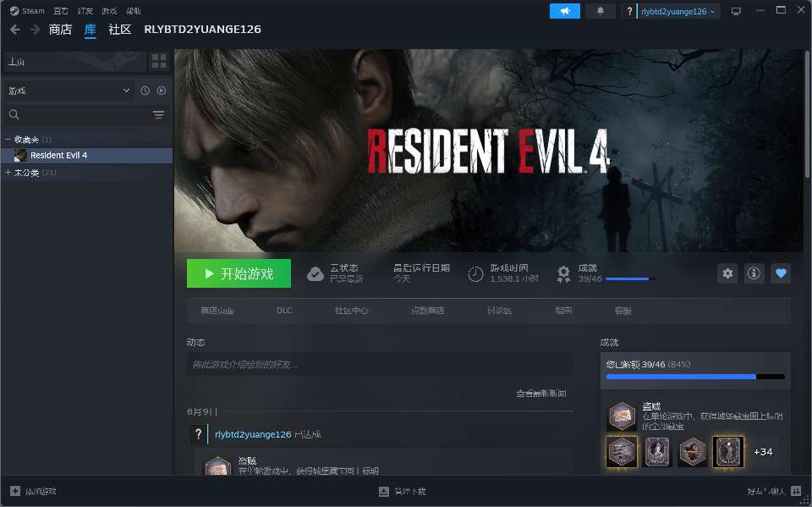Click the question mark avatar in top bar

(x=629, y=11)
